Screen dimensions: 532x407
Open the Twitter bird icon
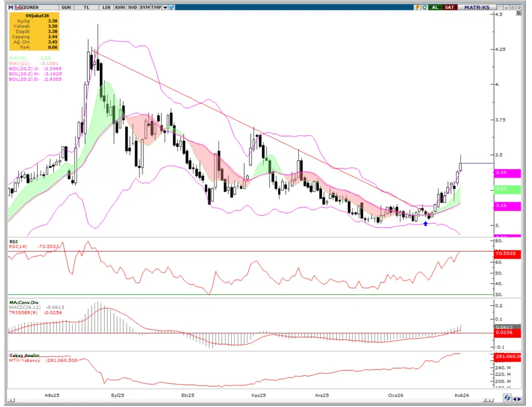[171, 7]
